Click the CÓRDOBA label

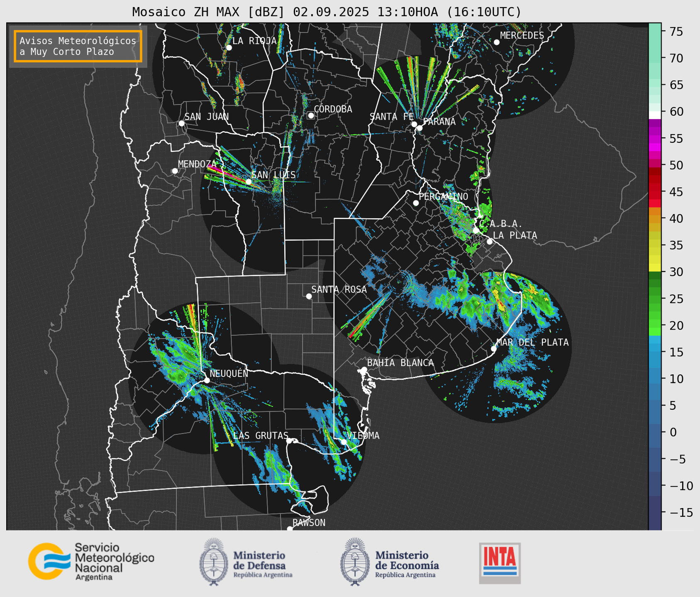tap(333, 109)
